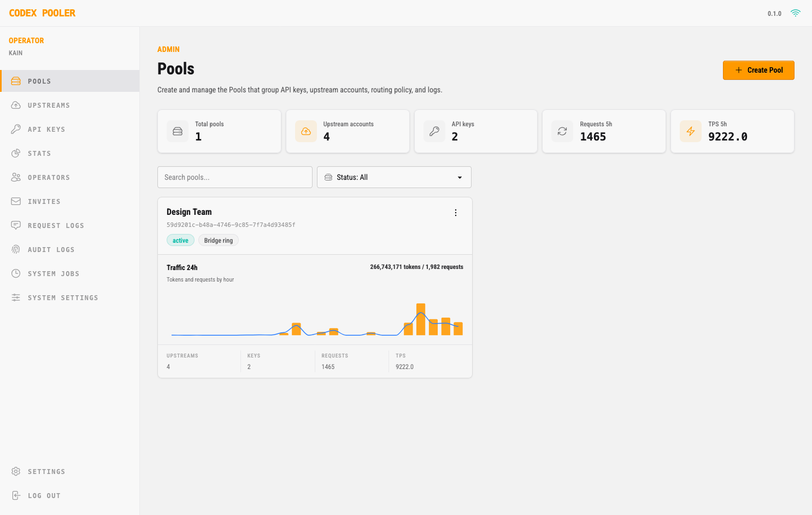The image size is (812, 515).
Task: Click pool ID 59d9201c-b48a-4746-9c85-7f7a4d93485f
Action: coord(231,225)
